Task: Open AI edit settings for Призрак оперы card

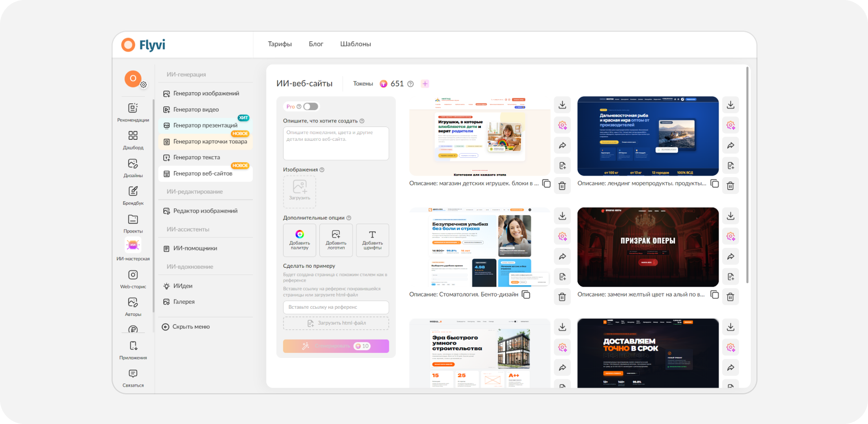Action: pyautogui.click(x=730, y=236)
